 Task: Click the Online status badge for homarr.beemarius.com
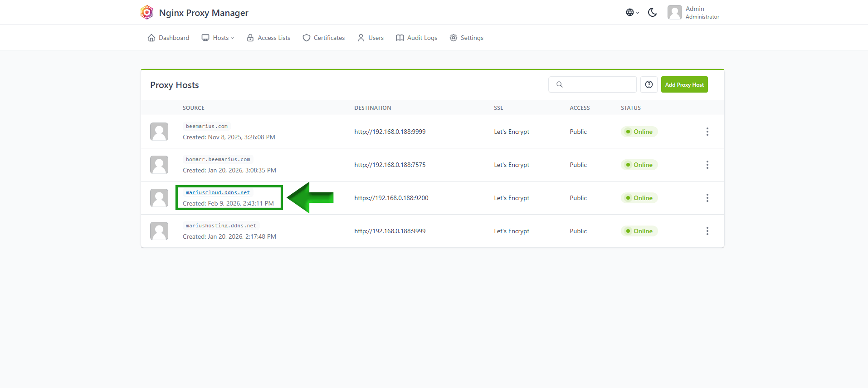[x=639, y=165]
